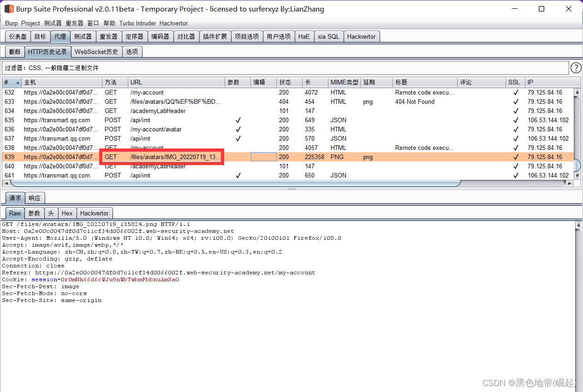
Task: Open the 用户选项 tab
Action: 279,36
